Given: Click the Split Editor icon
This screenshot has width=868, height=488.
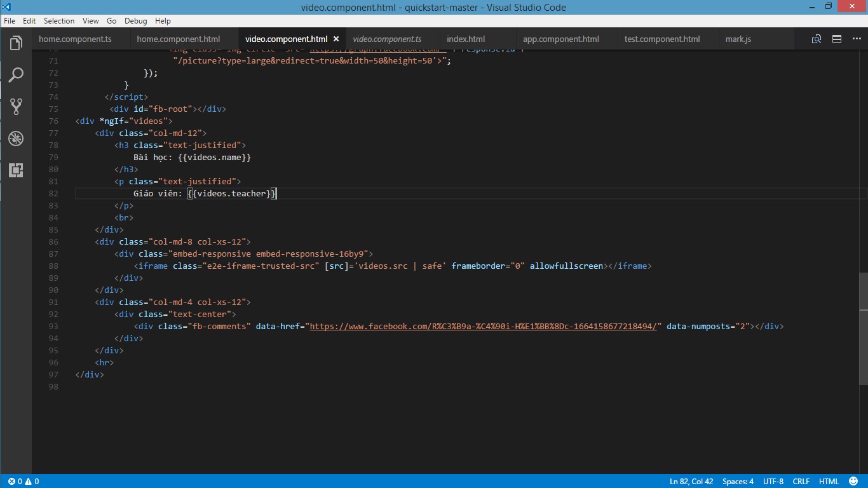Looking at the screenshot, I should point(836,39).
